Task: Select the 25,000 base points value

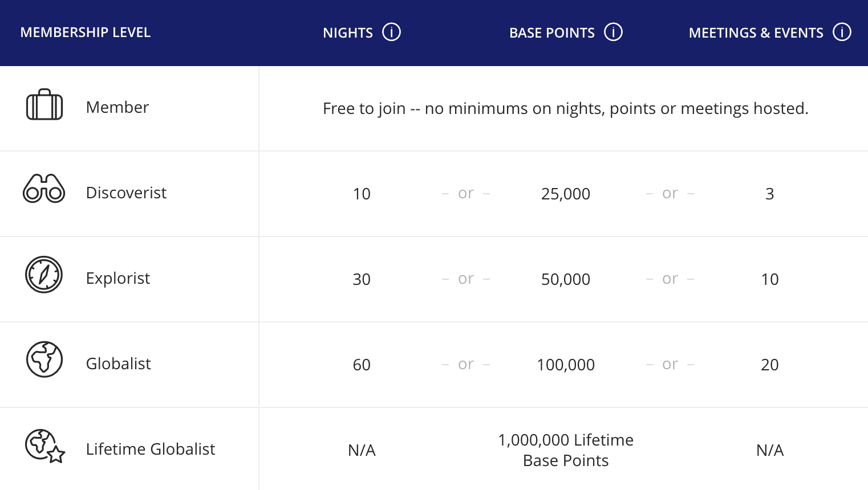Action: tap(565, 194)
